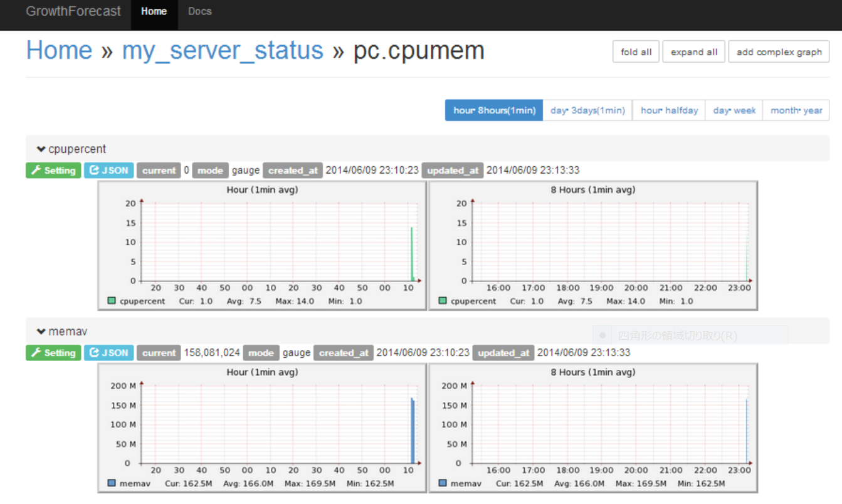Switch to day week view
The image size is (842, 504).
tap(734, 110)
